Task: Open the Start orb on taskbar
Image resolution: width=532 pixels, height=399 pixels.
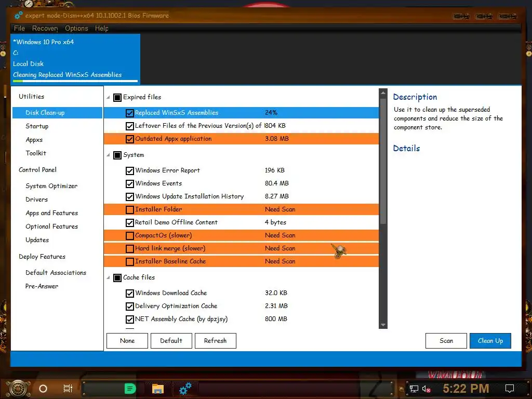Action: (x=18, y=389)
